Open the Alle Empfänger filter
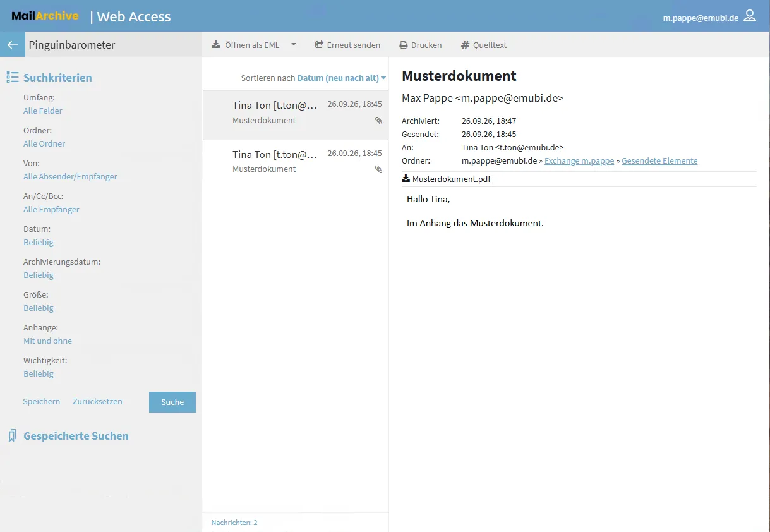The image size is (770, 532). click(x=51, y=209)
